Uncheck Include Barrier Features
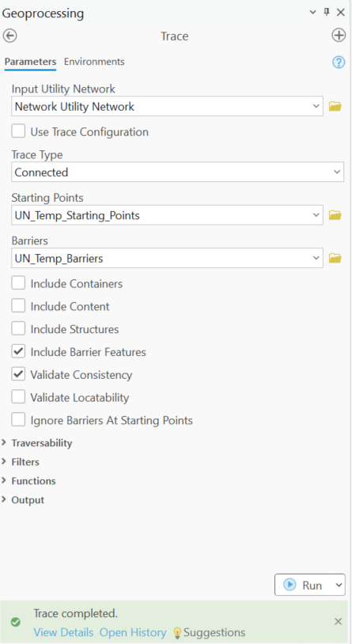 click(x=18, y=351)
